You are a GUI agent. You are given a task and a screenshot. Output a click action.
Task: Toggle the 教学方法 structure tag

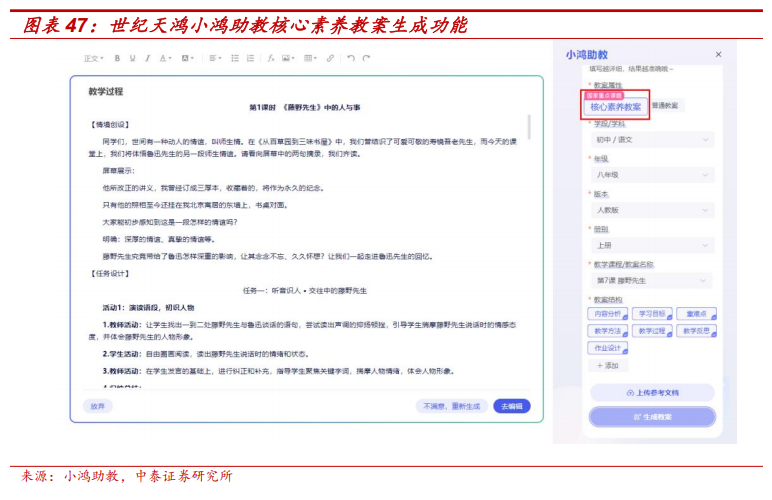point(608,331)
